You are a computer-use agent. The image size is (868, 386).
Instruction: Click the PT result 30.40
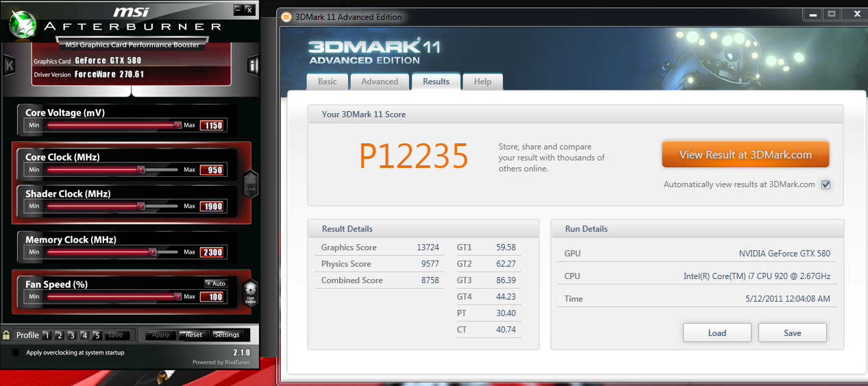coord(506,313)
